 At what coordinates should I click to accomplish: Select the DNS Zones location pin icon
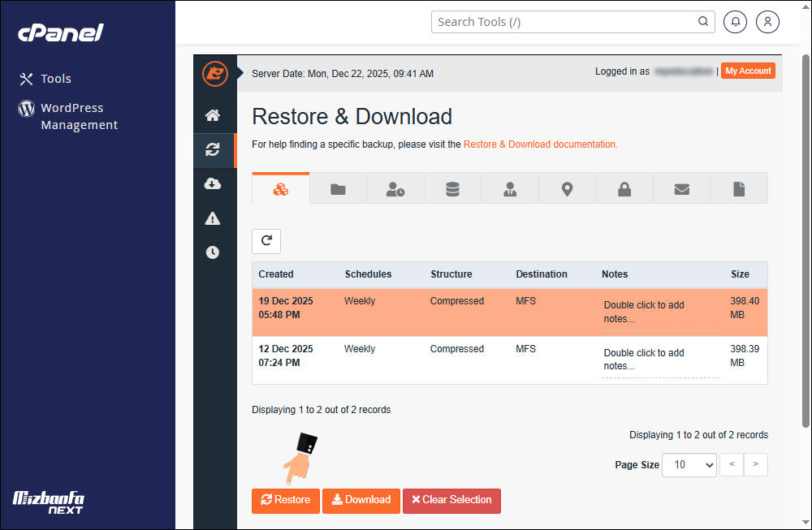(567, 187)
